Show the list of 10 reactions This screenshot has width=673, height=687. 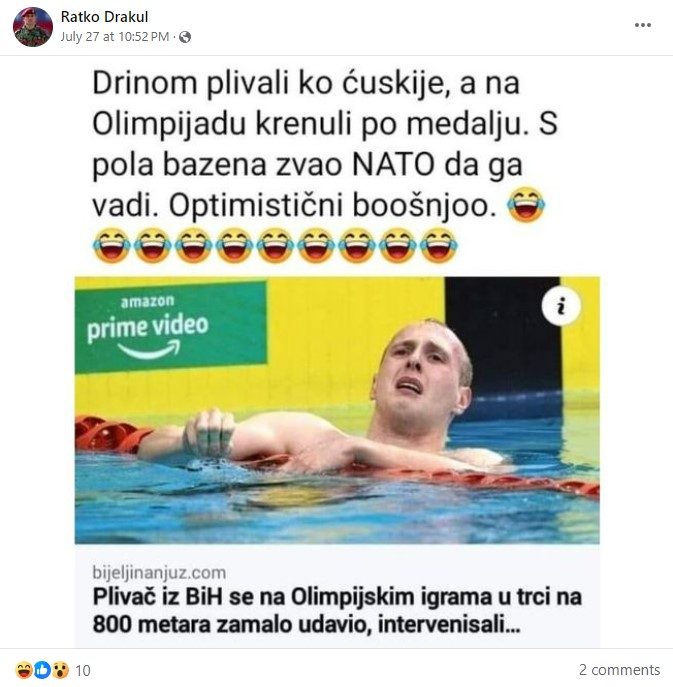tap(83, 670)
